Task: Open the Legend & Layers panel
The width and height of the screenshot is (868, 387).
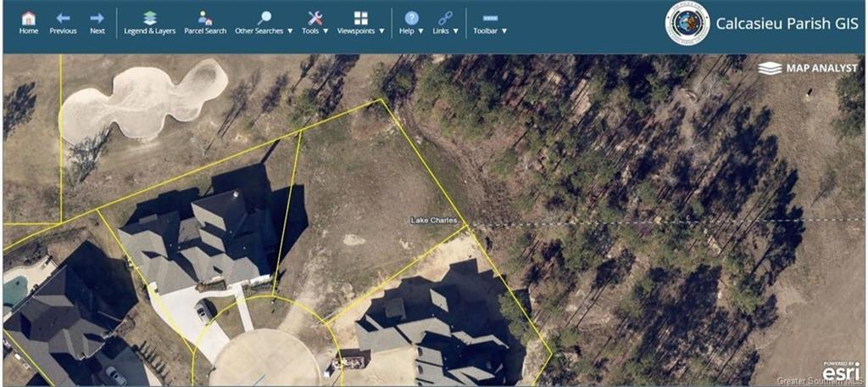Action: 149,18
